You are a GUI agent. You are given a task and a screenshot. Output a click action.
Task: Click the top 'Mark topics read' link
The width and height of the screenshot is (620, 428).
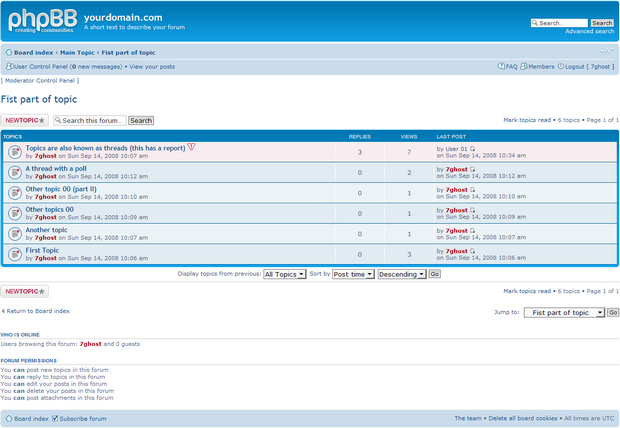click(x=527, y=120)
